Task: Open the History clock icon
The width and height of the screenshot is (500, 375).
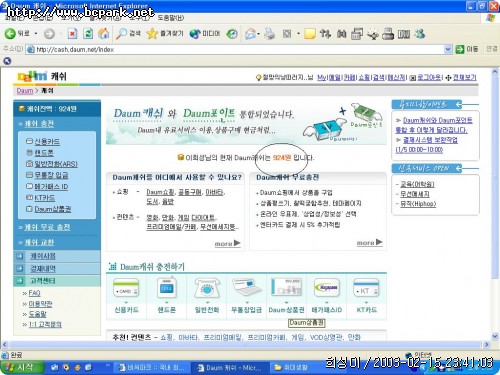Action: click(x=232, y=33)
